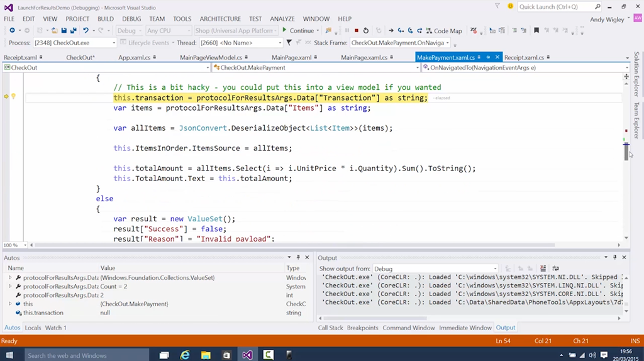Viewport: 644px width, 361px height.
Task: Click the Search the web and Windows box
Action: pos(87,355)
